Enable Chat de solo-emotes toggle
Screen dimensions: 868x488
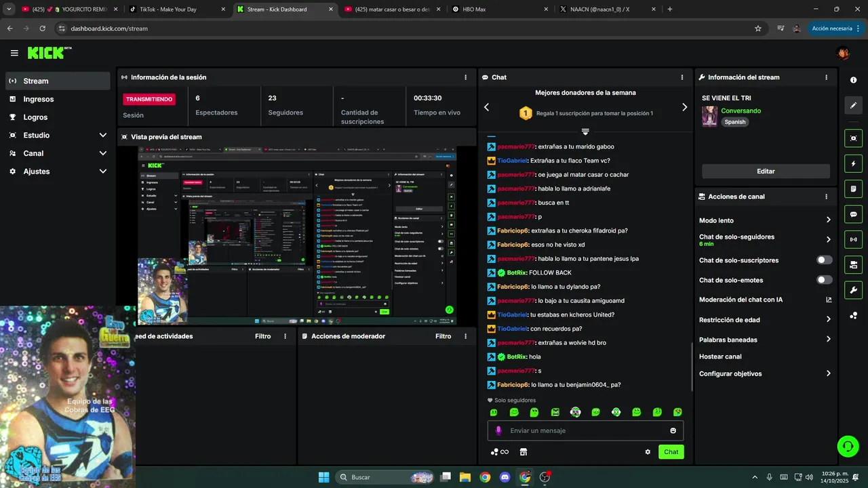(x=825, y=280)
